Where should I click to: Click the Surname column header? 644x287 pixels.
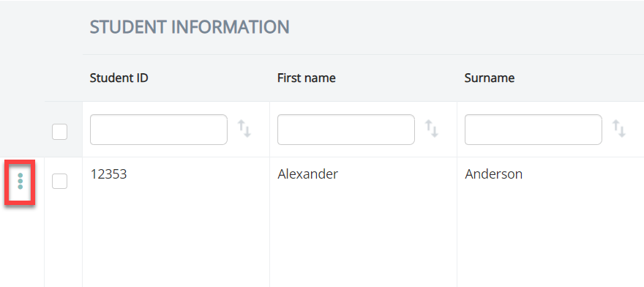pos(490,78)
